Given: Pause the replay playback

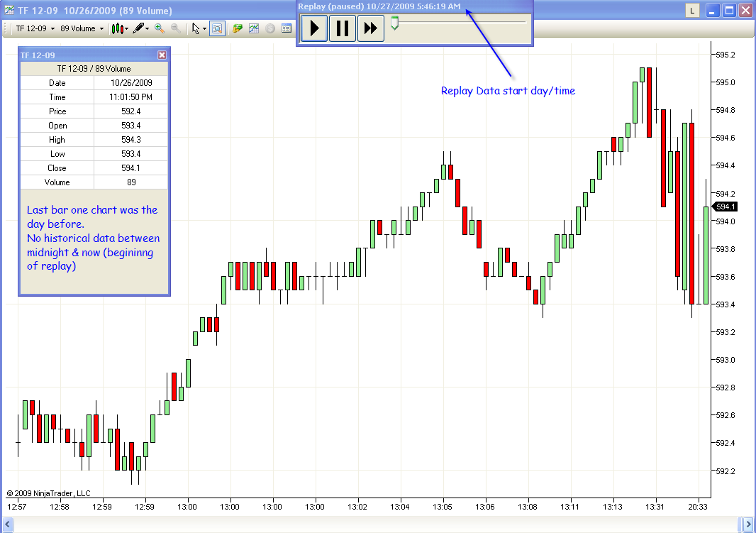Looking at the screenshot, I should (x=343, y=28).
